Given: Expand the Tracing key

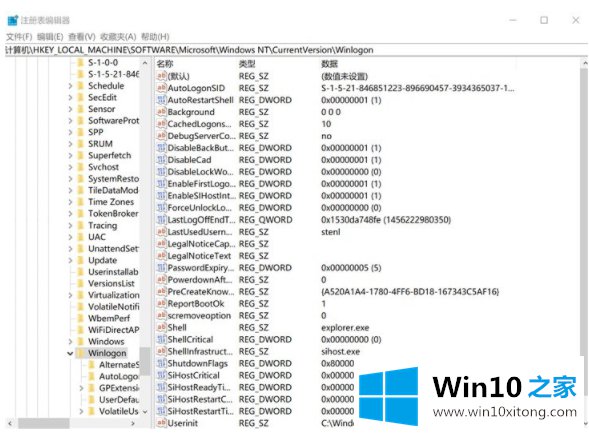Looking at the screenshot, I should pos(70,225).
